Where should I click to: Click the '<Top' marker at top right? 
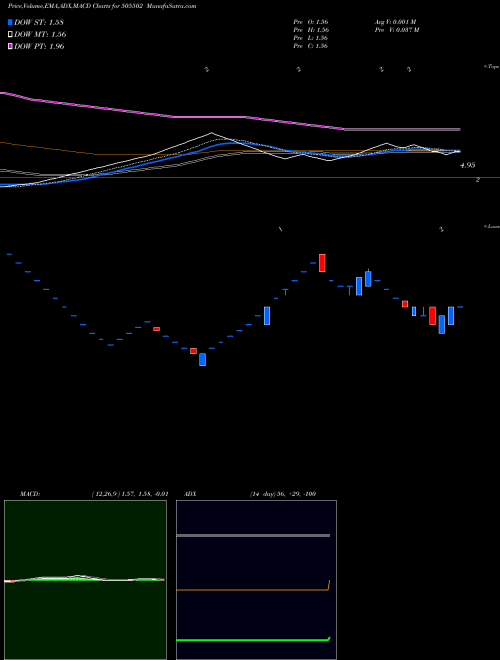(492, 67)
